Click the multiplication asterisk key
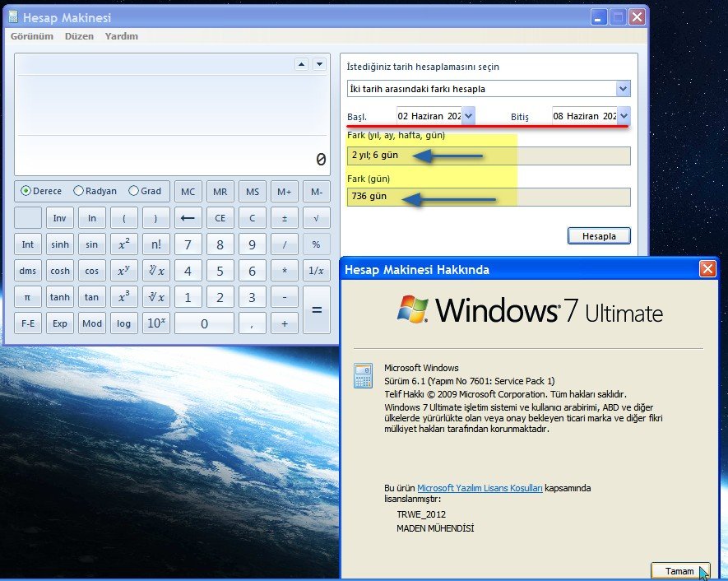 [285, 271]
